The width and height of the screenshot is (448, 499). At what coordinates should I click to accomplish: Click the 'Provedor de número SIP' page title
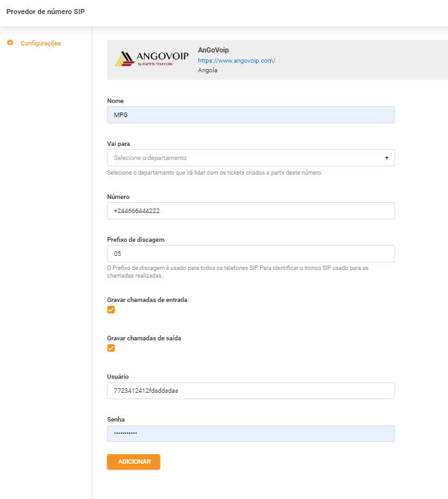pos(45,12)
